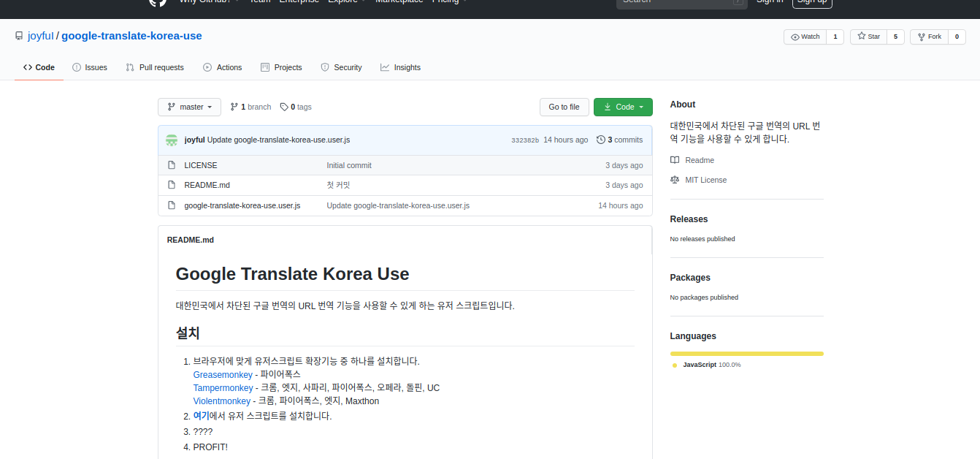This screenshot has height=459, width=980.
Task: Click the 첫 커밋 commit message
Action: coord(339,185)
